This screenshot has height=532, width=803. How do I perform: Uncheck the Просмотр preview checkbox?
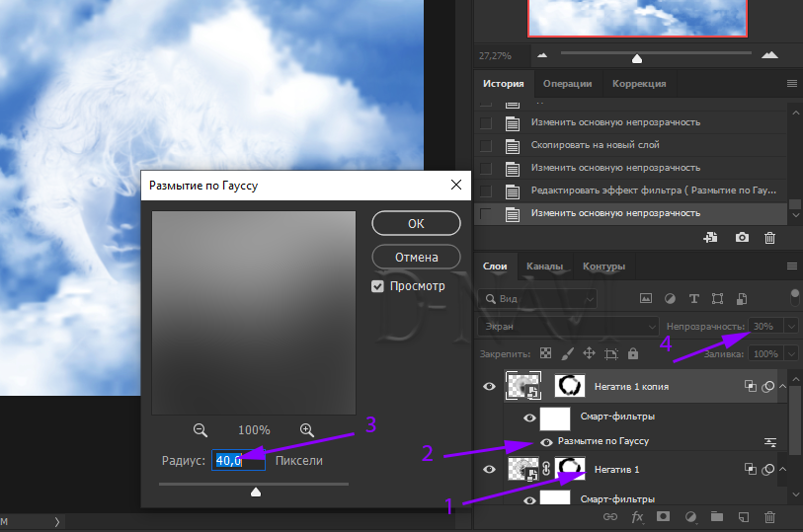pyautogui.click(x=377, y=286)
